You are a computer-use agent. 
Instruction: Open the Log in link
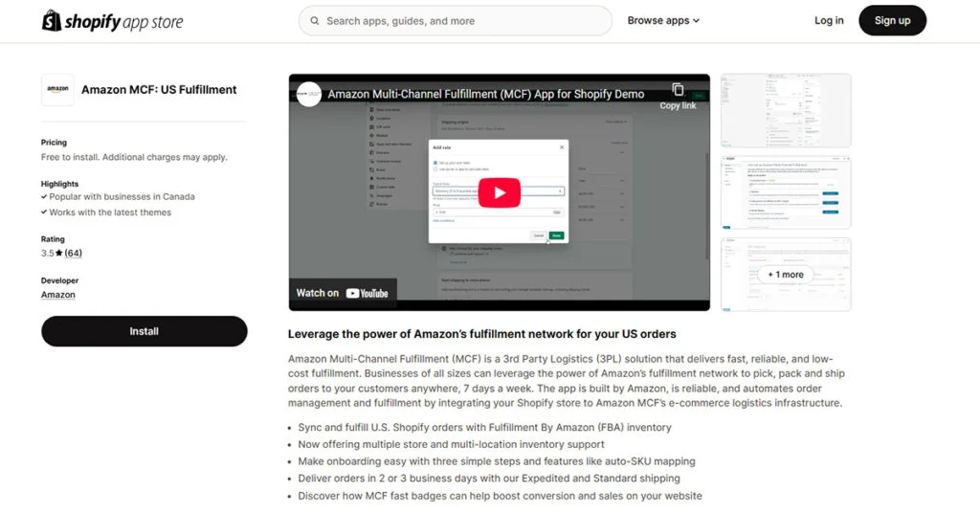tap(829, 21)
